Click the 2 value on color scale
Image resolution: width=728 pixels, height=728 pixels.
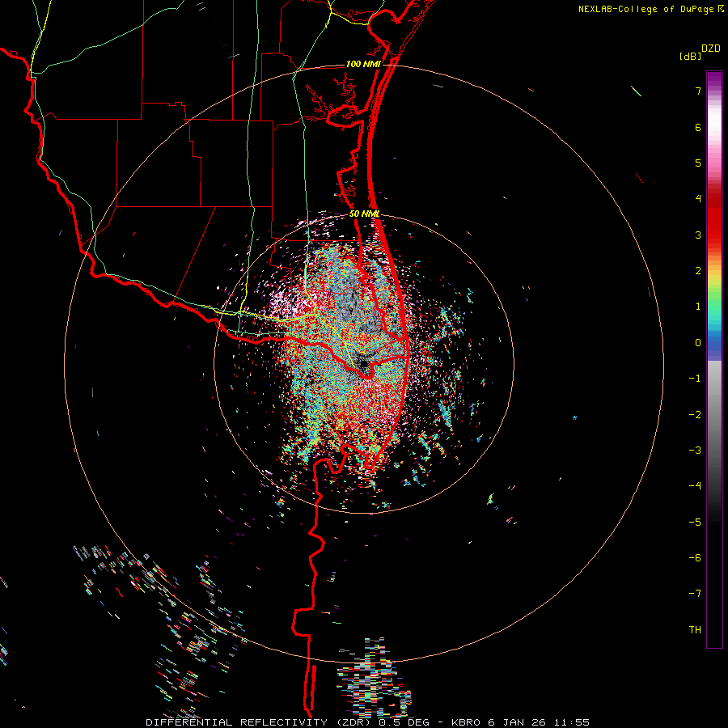coord(698,271)
